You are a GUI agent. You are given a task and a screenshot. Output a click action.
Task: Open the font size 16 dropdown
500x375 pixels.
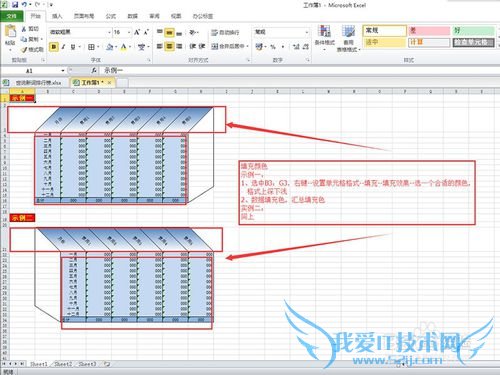coord(129,32)
